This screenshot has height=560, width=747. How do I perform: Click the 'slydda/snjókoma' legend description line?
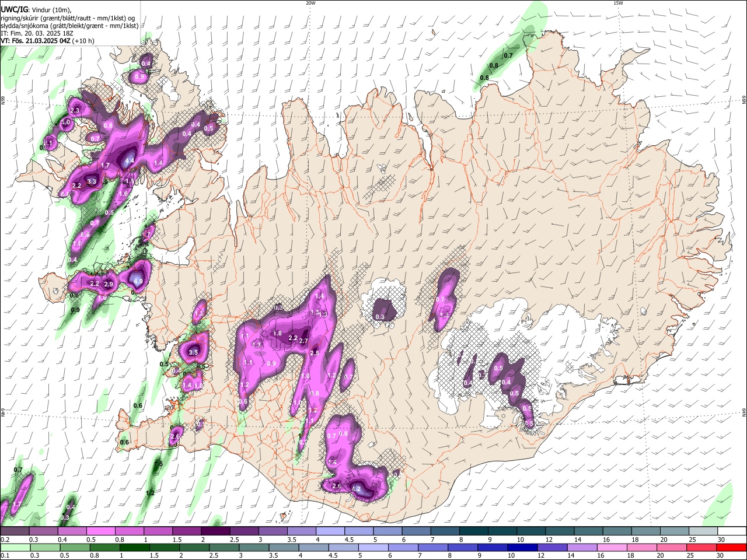[69, 26]
